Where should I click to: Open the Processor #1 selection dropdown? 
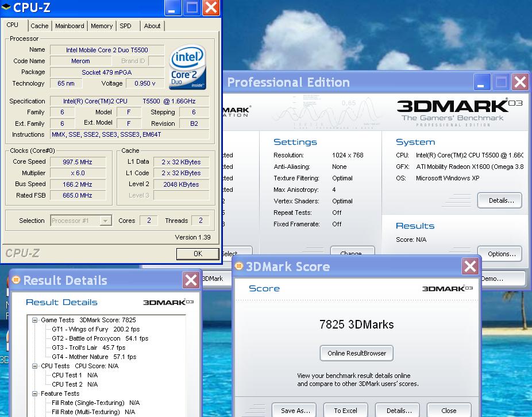point(106,221)
